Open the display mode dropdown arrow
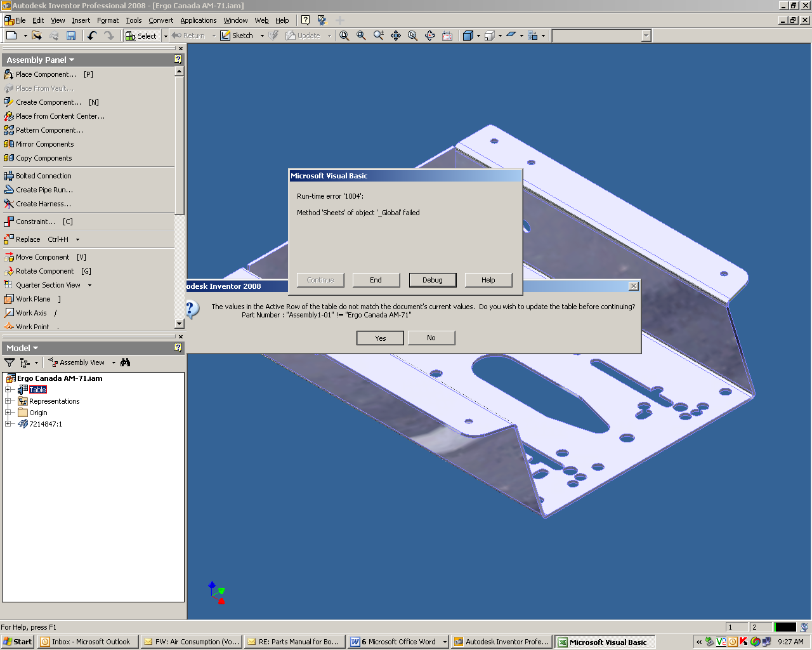812x650 pixels. 478,36
